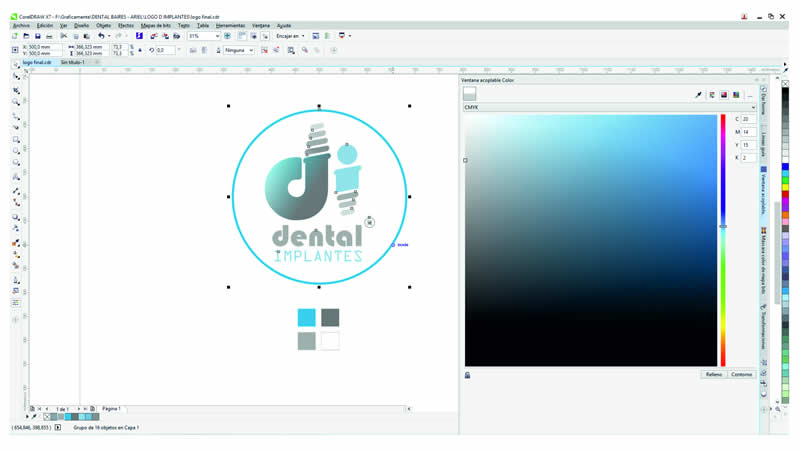Select the Pick tool in toolbox
The height and width of the screenshot is (451, 800).
coord(16,64)
